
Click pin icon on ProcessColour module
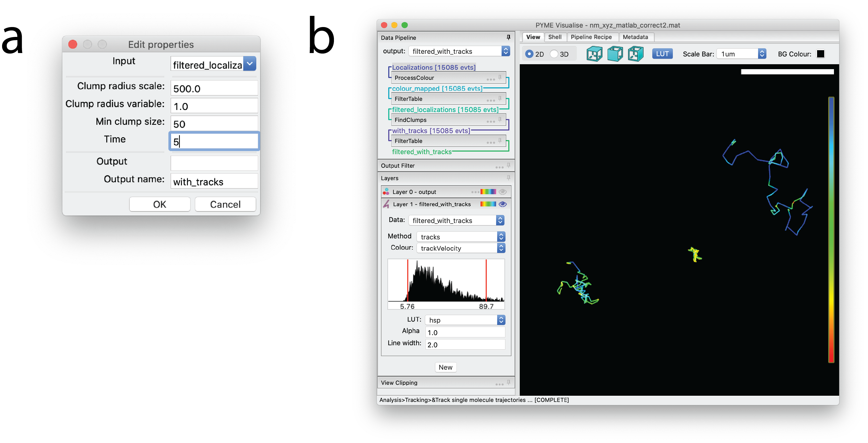500,77
